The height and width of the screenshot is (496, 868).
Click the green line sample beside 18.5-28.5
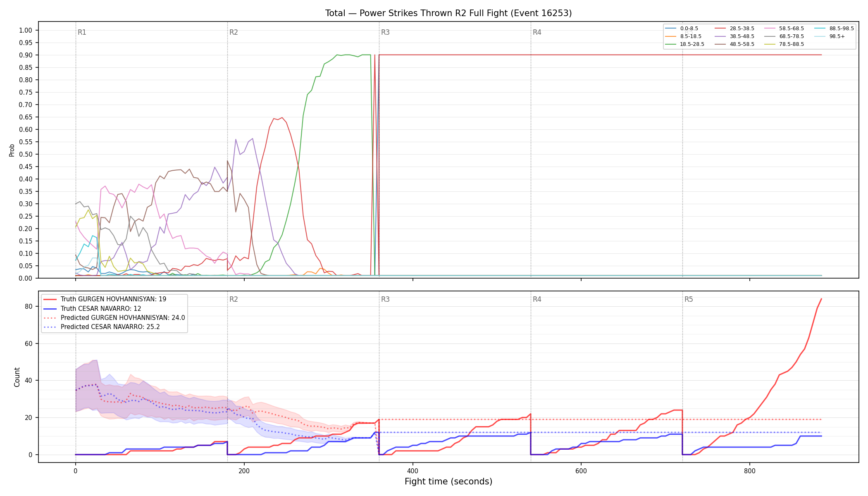coord(671,44)
